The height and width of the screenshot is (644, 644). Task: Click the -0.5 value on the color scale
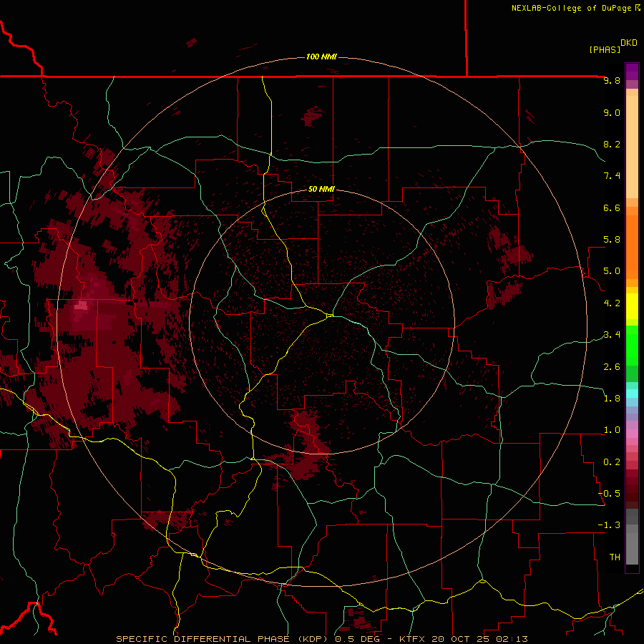(610, 494)
